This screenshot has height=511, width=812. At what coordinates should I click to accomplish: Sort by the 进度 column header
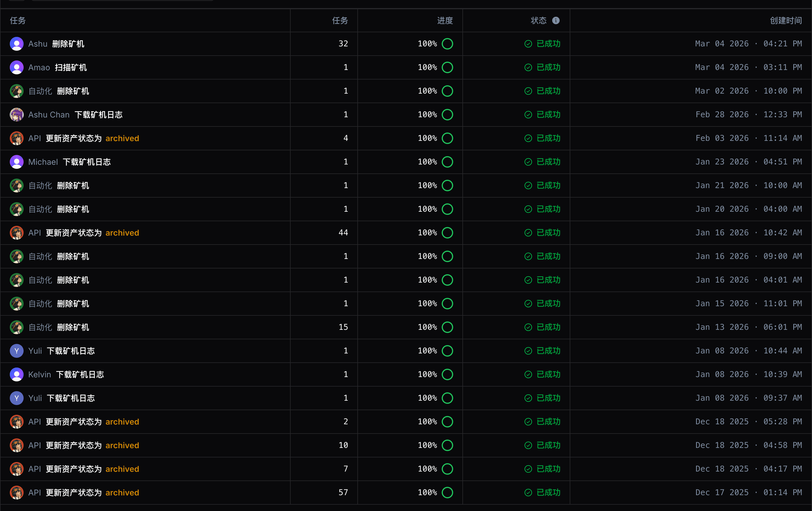(x=445, y=20)
